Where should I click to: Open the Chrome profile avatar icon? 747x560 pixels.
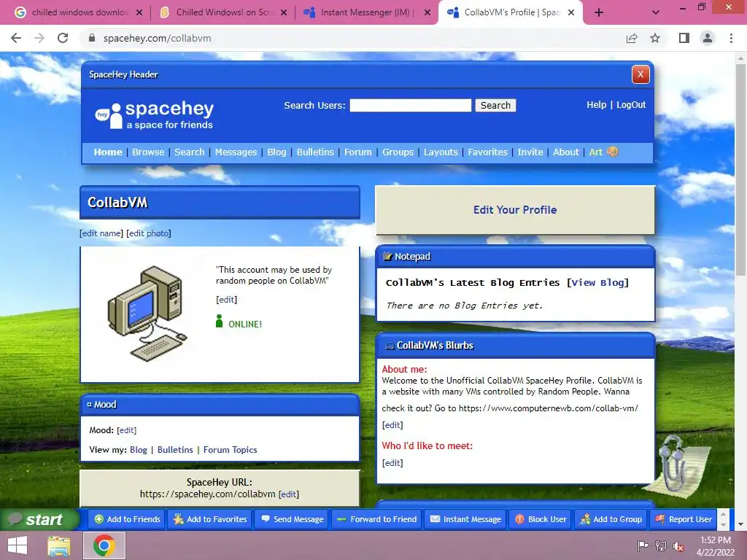[708, 38]
